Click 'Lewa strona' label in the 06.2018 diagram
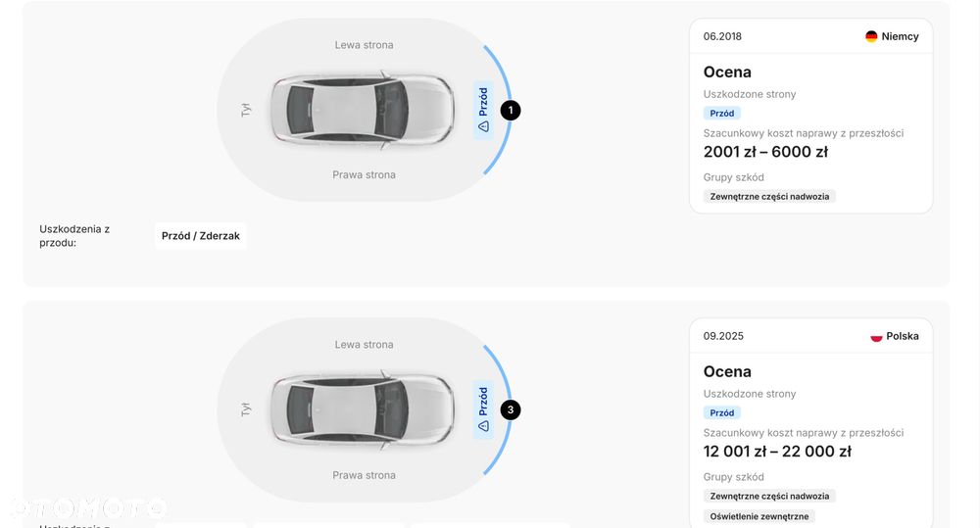The image size is (980, 528). point(364,45)
